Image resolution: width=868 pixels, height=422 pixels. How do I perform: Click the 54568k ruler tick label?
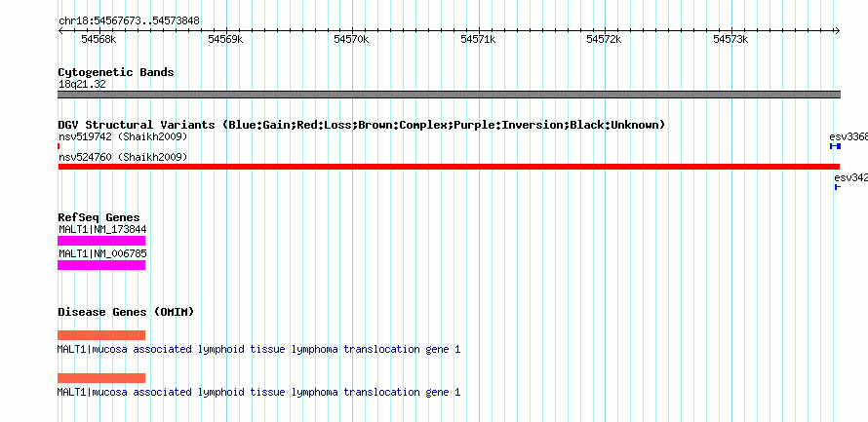pyautogui.click(x=99, y=39)
